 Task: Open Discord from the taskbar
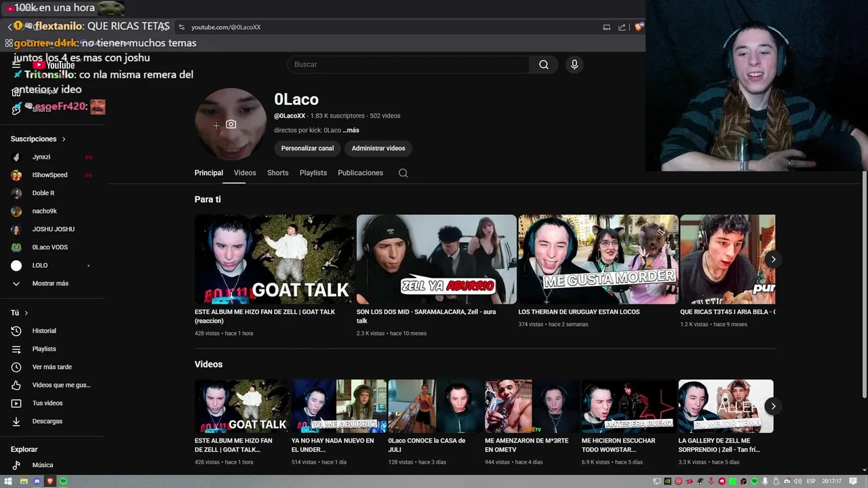tap(37, 481)
